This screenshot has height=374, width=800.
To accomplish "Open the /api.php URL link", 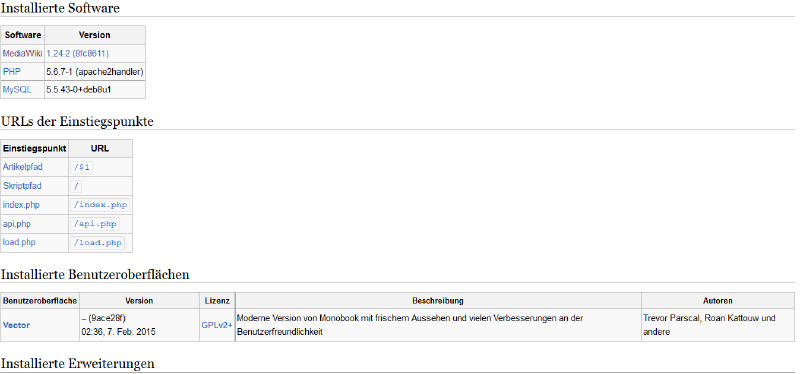I will pos(95,223).
